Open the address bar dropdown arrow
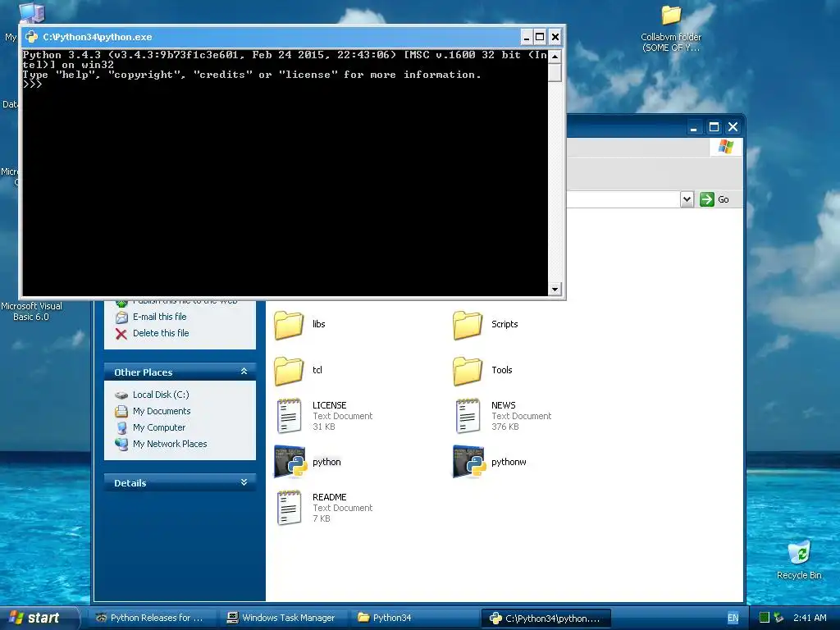 [687, 199]
